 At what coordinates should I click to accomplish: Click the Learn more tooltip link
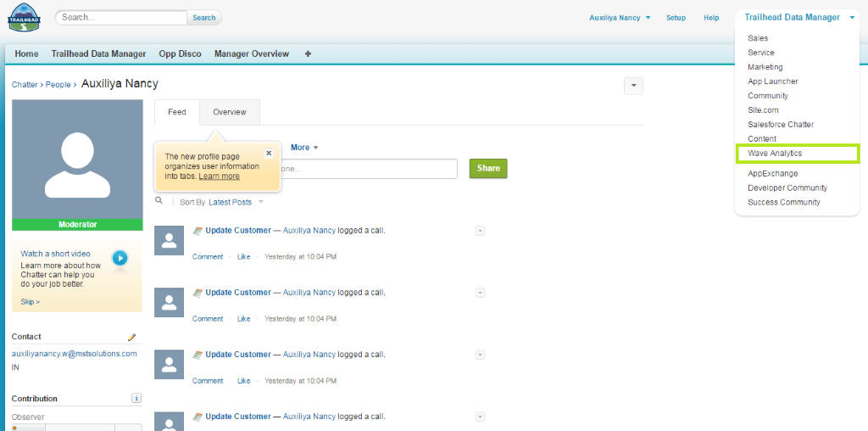(x=220, y=176)
